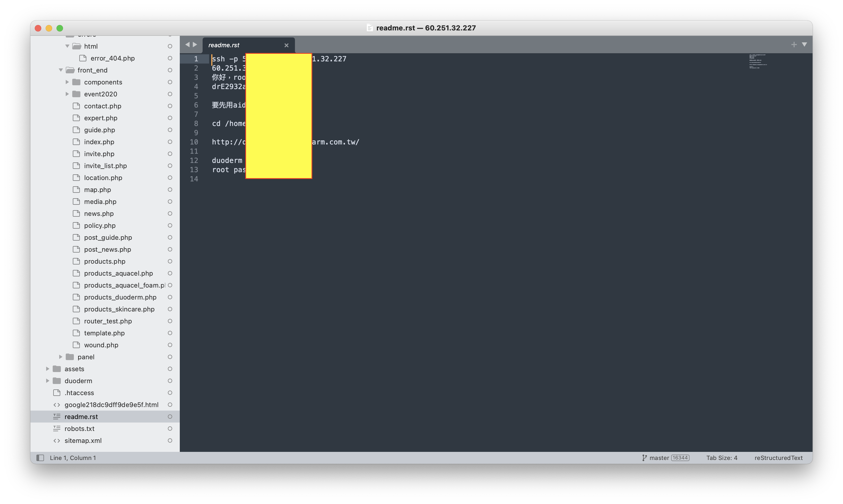
Task: Click the code icon beside sitemap.xml
Action: (x=57, y=440)
